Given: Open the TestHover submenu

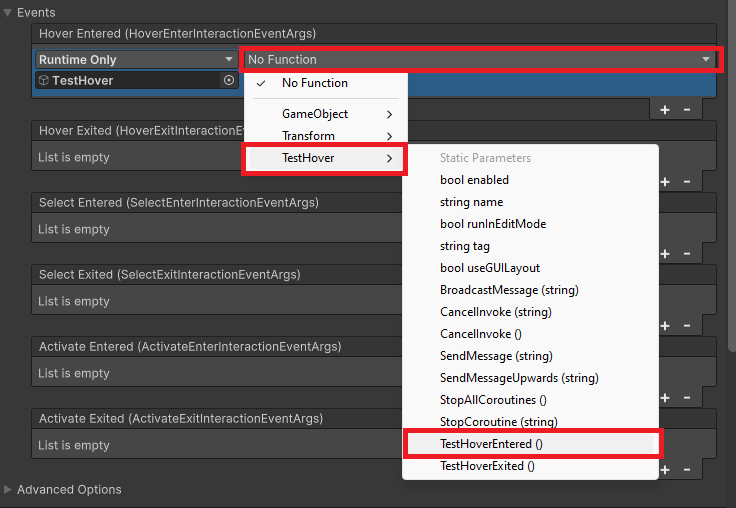Looking at the screenshot, I should [324, 158].
